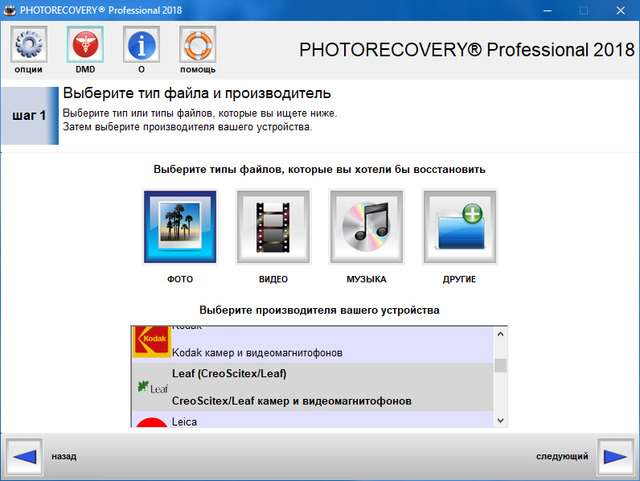Click the Kodak logo in list
The height and width of the screenshot is (481, 640).
click(151, 342)
